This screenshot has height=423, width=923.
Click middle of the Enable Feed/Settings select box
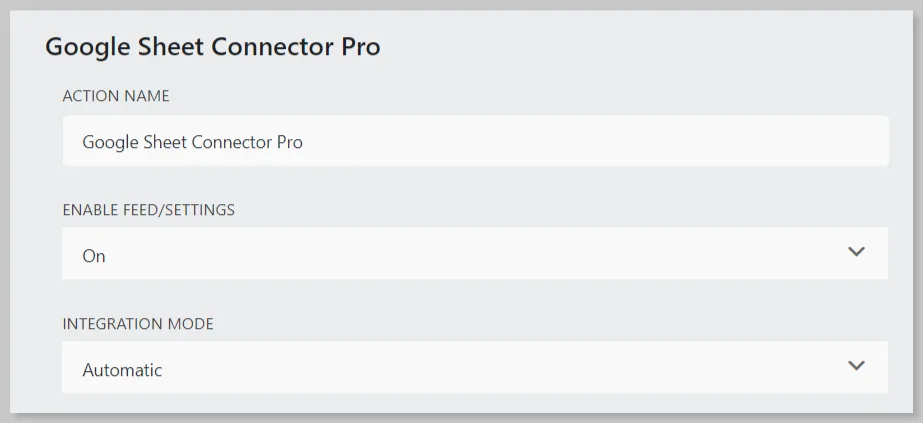click(474, 254)
